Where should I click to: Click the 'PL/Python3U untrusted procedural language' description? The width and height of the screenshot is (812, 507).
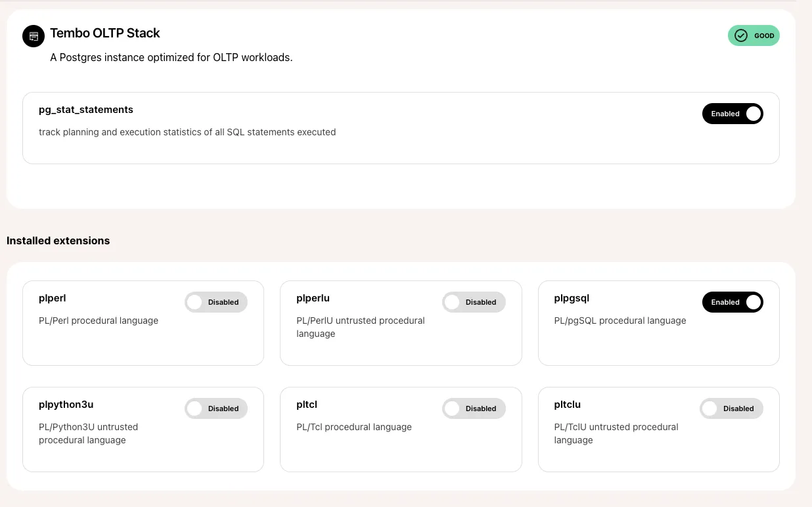[x=89, y=433]
